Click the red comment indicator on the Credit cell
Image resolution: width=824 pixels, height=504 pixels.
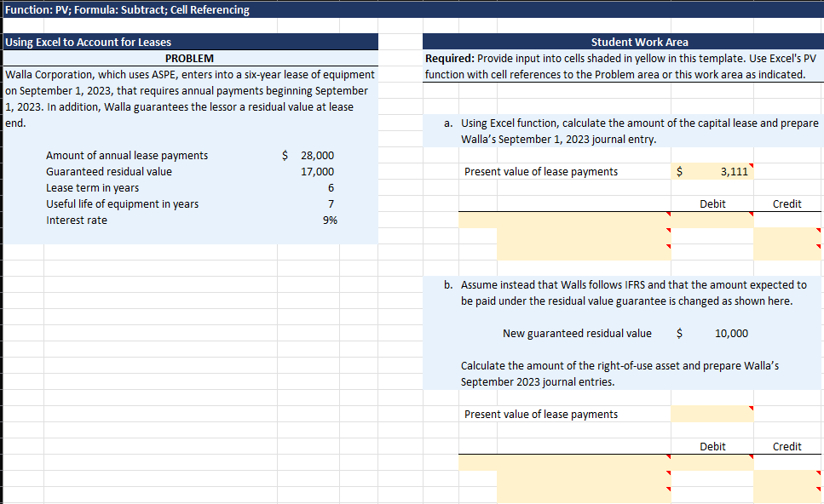[817, 229]
